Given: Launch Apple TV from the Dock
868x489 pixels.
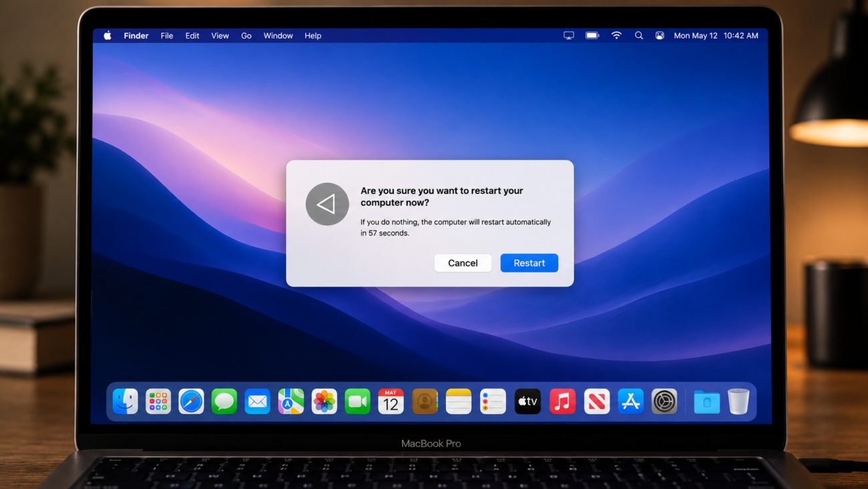Looking at the screenshot, I should [527, 401].
